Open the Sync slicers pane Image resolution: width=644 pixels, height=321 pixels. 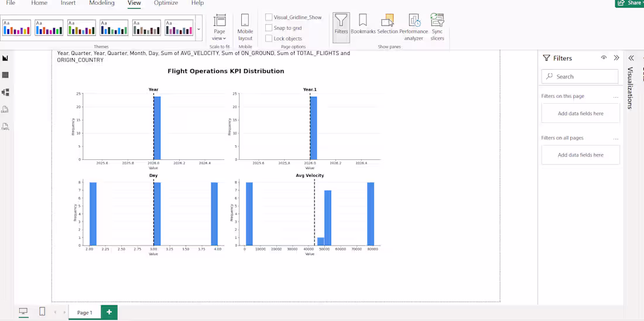pos(437,27)
